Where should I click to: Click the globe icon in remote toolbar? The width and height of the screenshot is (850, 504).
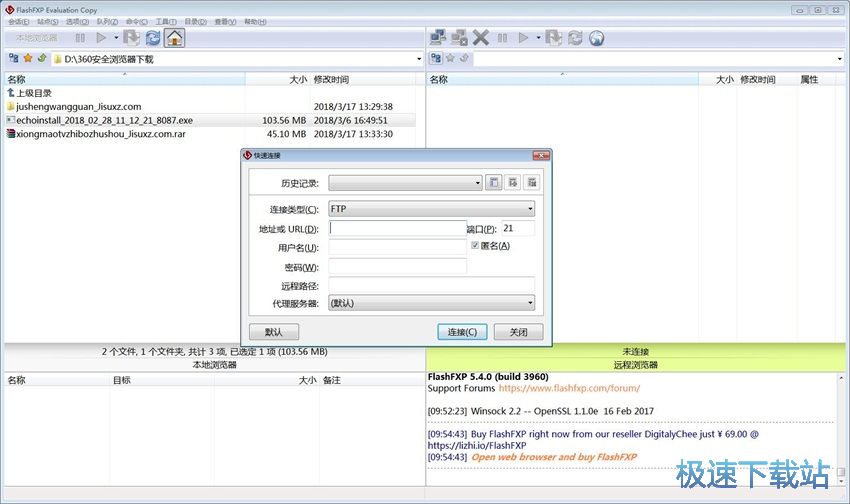[x=596, y=38]
